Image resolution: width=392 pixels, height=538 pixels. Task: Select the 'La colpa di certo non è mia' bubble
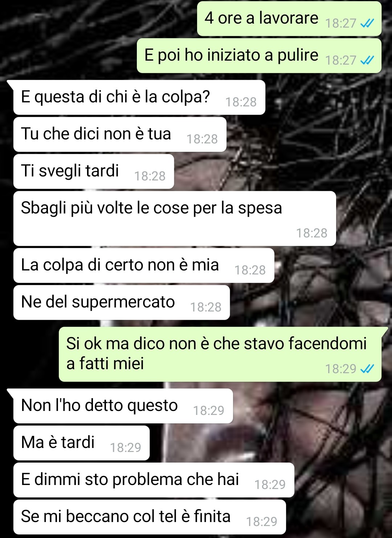tap(144, 265)
